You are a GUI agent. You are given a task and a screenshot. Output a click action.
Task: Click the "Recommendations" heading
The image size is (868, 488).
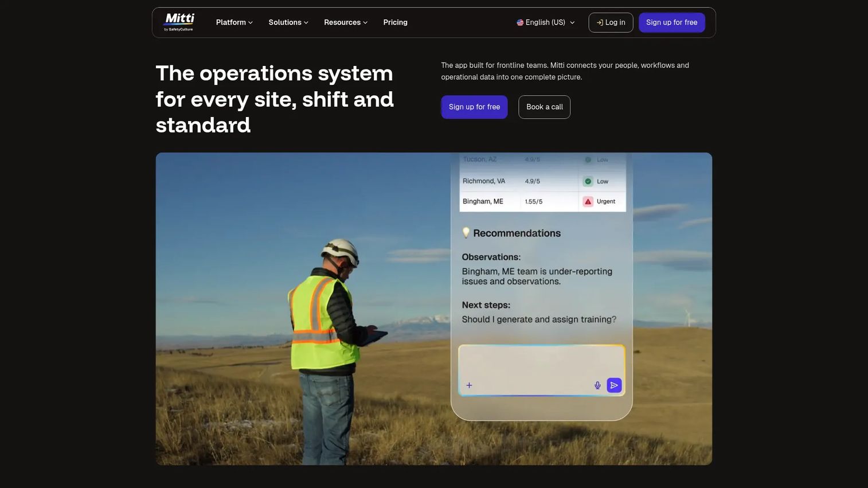[x=517, y=233]
